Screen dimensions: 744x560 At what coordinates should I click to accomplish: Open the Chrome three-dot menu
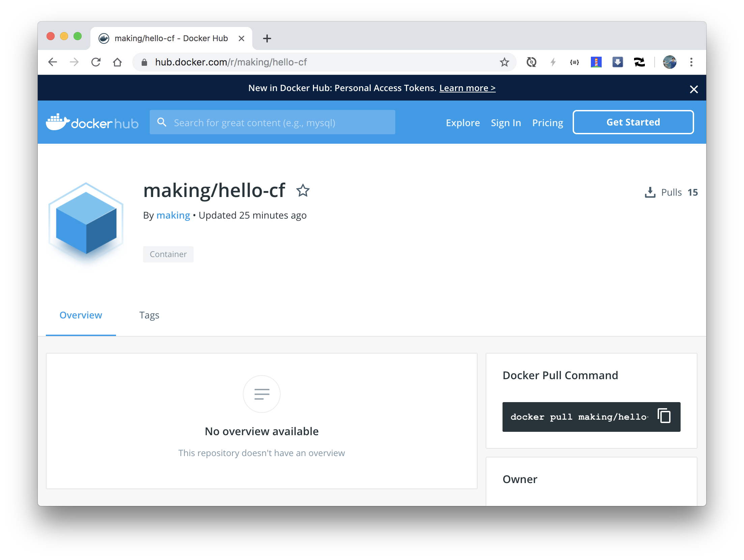point(691,62)
